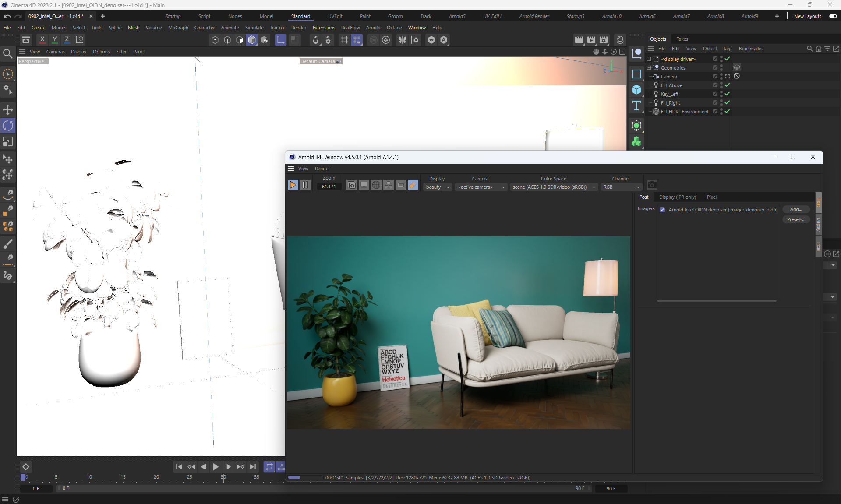Click the Add... imager button
The width and height of the screenshot is (841, 504).
coord(795,209)
